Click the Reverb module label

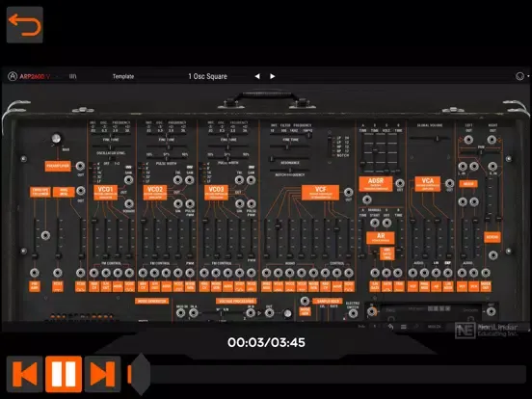[x=492, y=237]
